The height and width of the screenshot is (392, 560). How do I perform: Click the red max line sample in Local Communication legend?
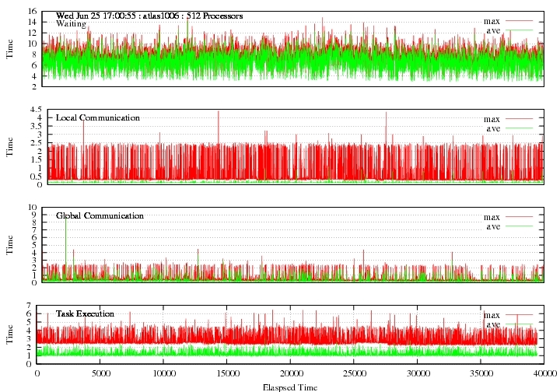[x=519, y=119]
